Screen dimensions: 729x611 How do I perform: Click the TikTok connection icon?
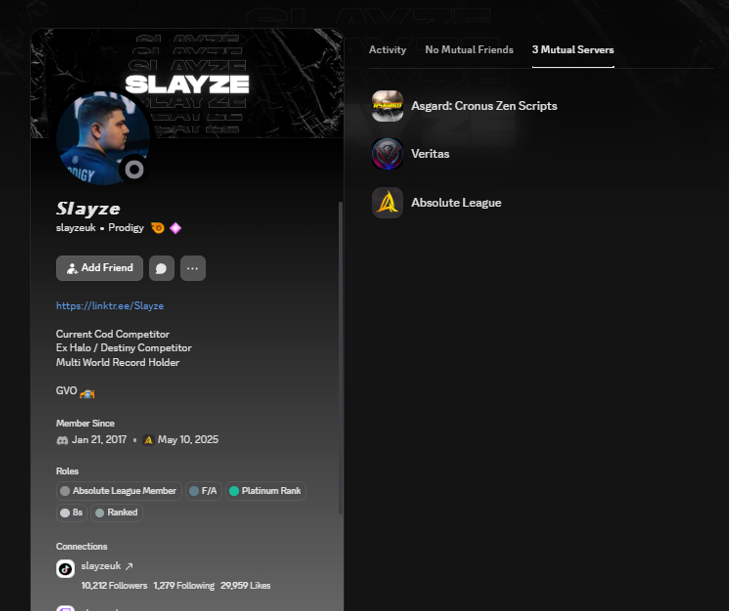66,569
